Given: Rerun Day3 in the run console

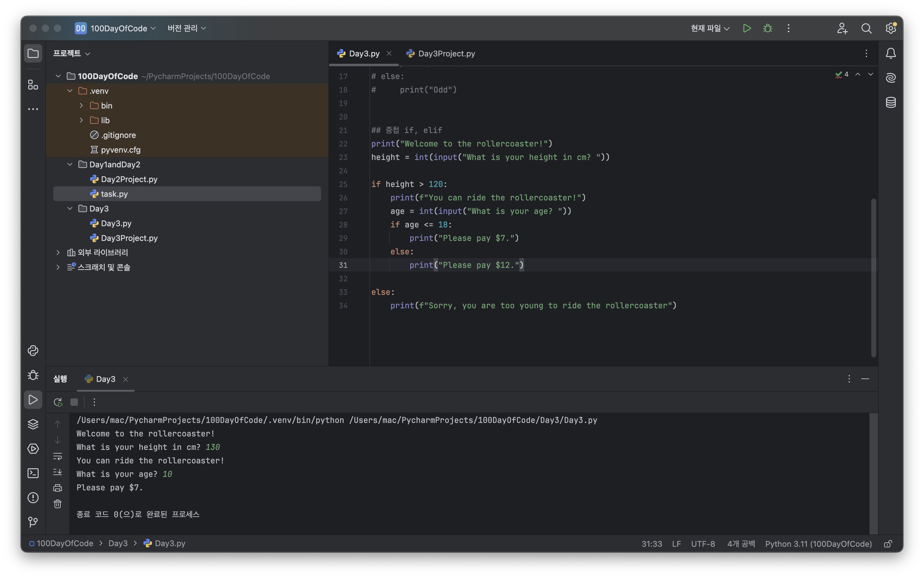Looking at the screenshot, I should click(58, 402).
